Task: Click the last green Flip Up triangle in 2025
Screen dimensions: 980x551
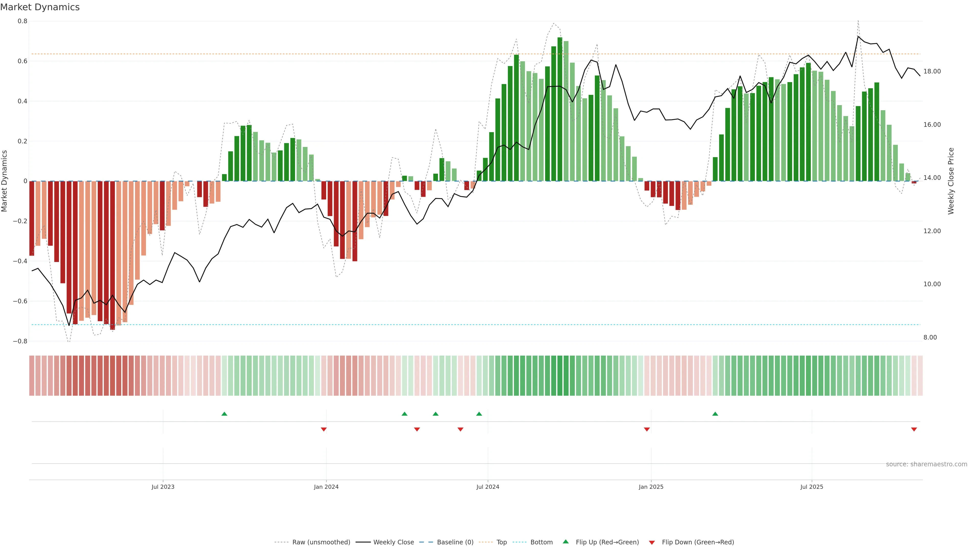Action: (715, 414)
